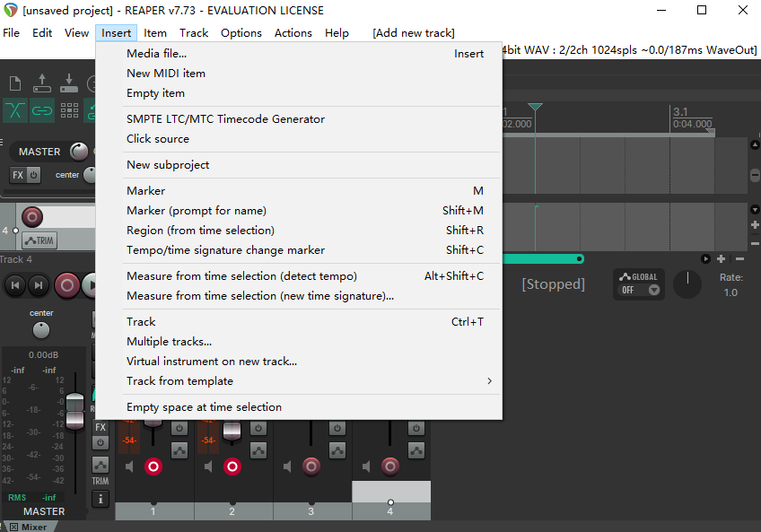Viewport: 761px width, 532px height.
Task: Click the Rate 1.0 value text
Action: 730,292
